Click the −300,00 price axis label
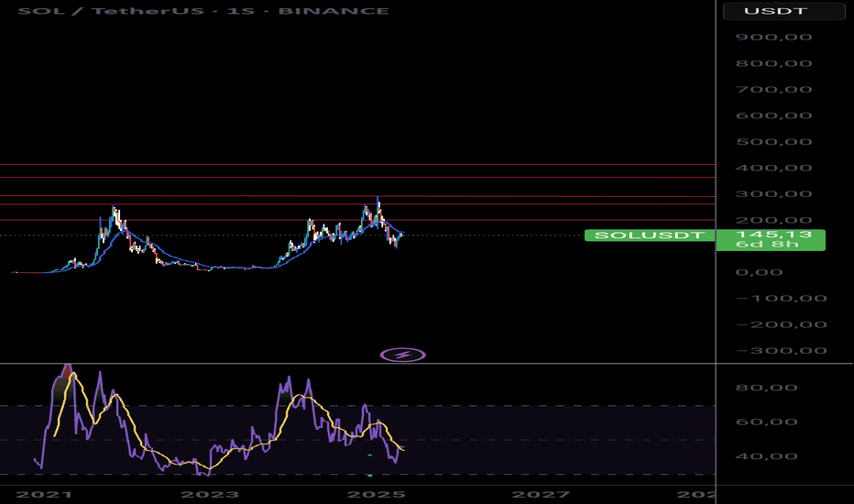This screenshot has width=854, height=504. pyautogui.click(x=781, y=350)
